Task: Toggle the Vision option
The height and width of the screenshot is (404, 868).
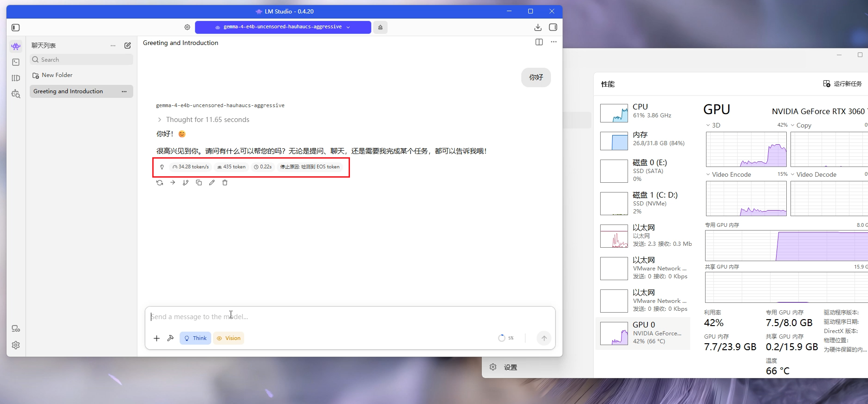Action: (229, 338)
